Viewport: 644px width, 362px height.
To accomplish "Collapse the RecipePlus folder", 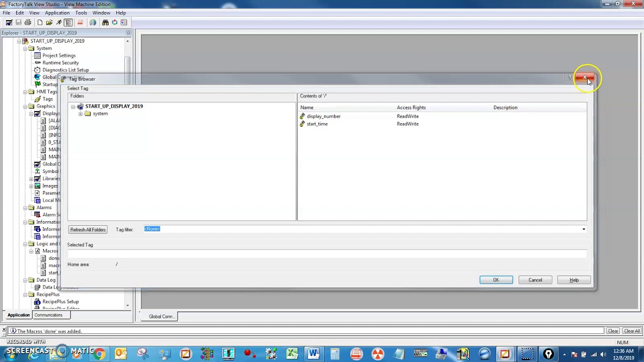I will click(25, 295).
